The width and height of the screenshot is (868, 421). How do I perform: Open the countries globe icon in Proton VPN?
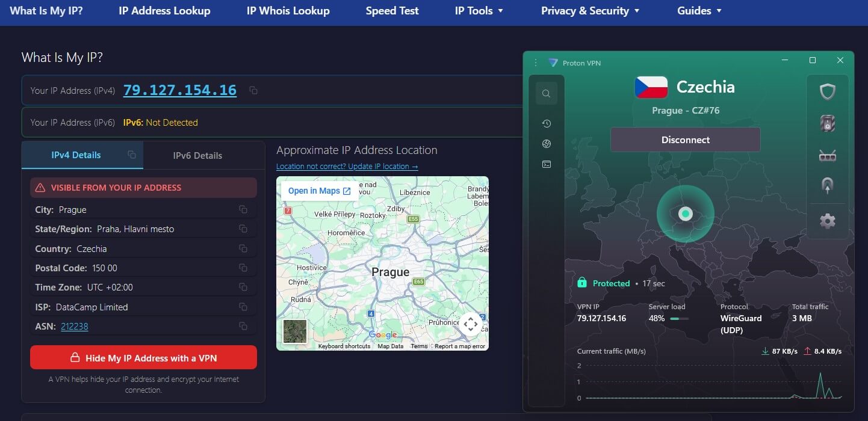[x=546, y=144]
